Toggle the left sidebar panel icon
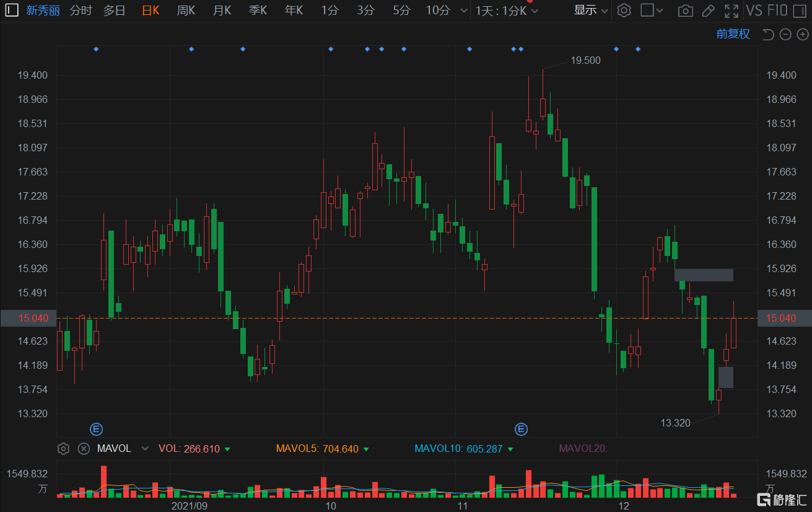This screenshot has height=512, width=812. tap(12, 10)
